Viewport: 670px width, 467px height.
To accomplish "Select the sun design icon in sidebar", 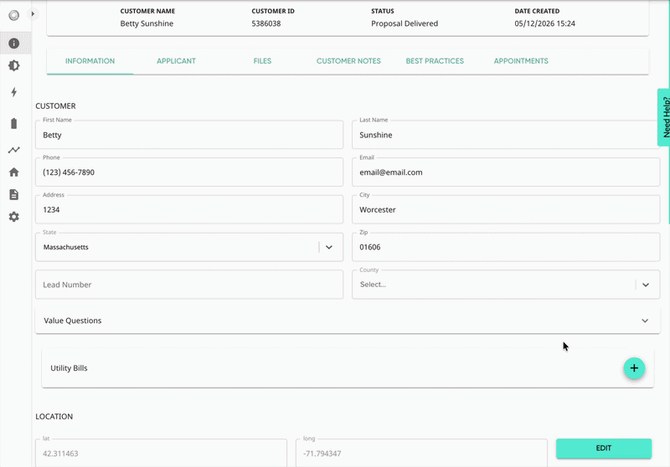I will coord(14,65).
